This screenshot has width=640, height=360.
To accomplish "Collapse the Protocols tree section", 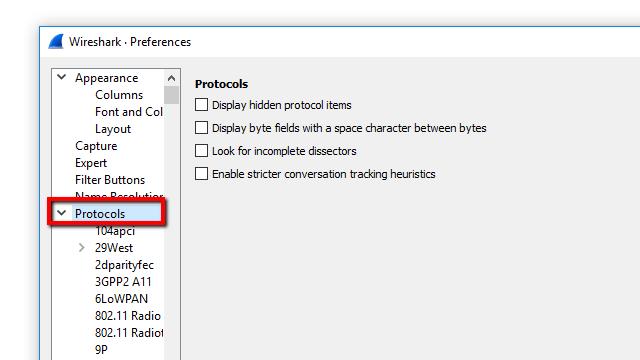I will (62, 213).
